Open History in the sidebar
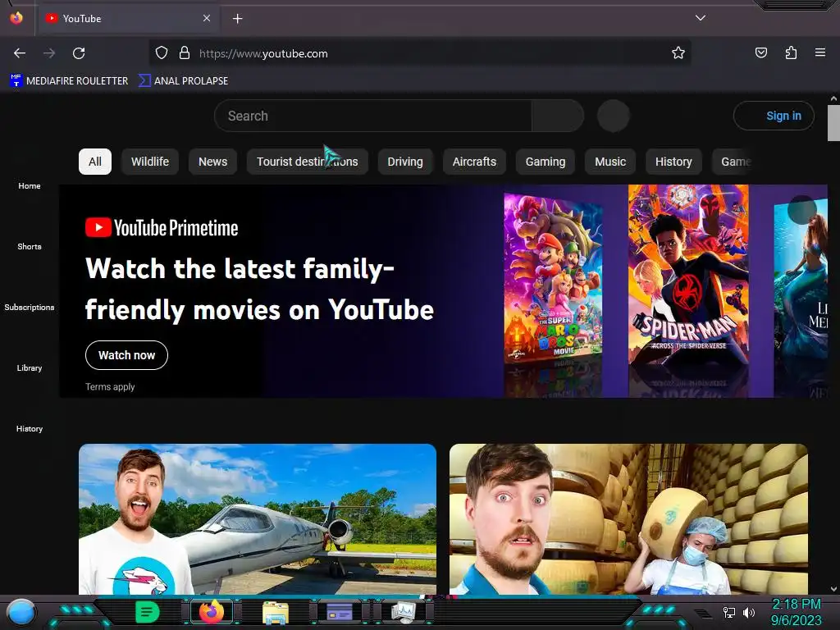The height and width of the screenshot is (630, 840). (30, 428)
